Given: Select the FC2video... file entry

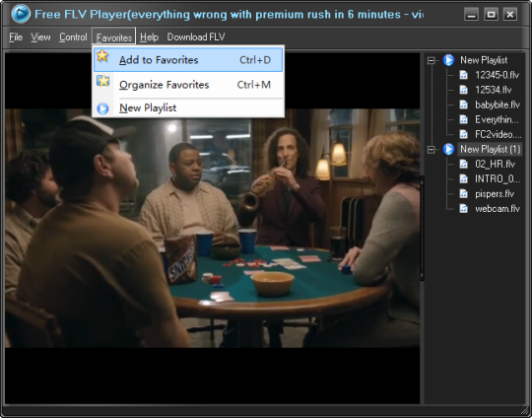Looking at the screenshot, I should pos(499,134).
